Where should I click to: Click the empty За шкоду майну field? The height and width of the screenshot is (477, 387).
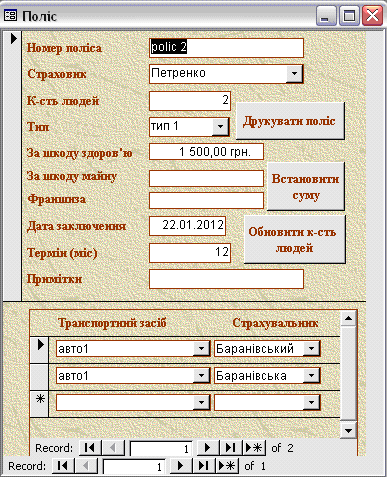[206, 178]
